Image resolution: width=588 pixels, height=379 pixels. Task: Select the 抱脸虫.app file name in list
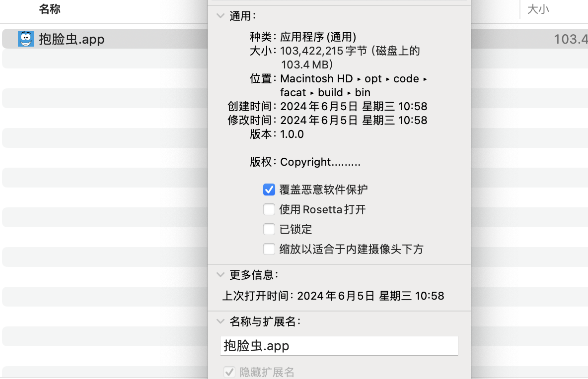tap(72, 39)
